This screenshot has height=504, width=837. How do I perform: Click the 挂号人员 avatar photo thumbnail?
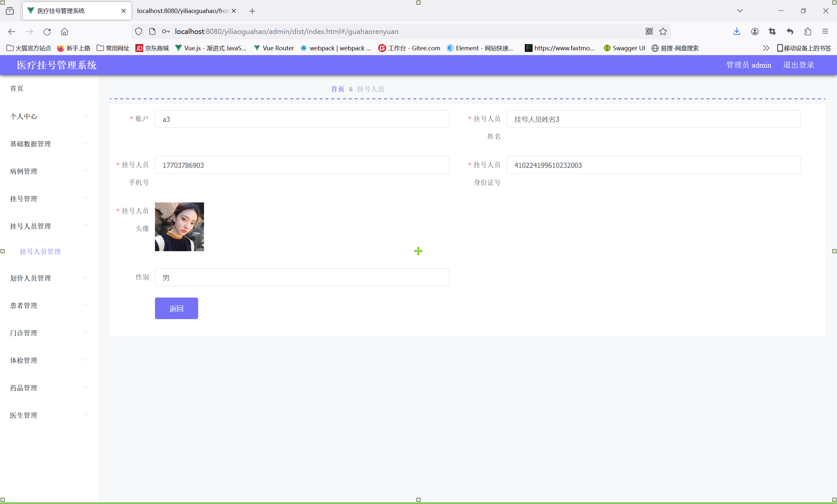[179, 227]
